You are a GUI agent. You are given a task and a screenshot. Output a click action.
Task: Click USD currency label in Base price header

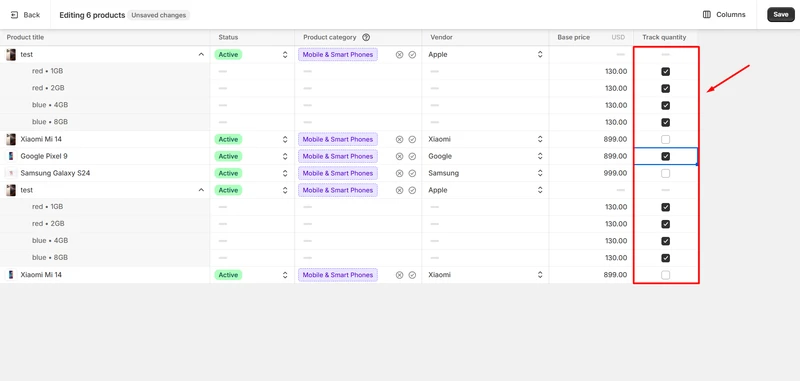click(x=618, y=37)
